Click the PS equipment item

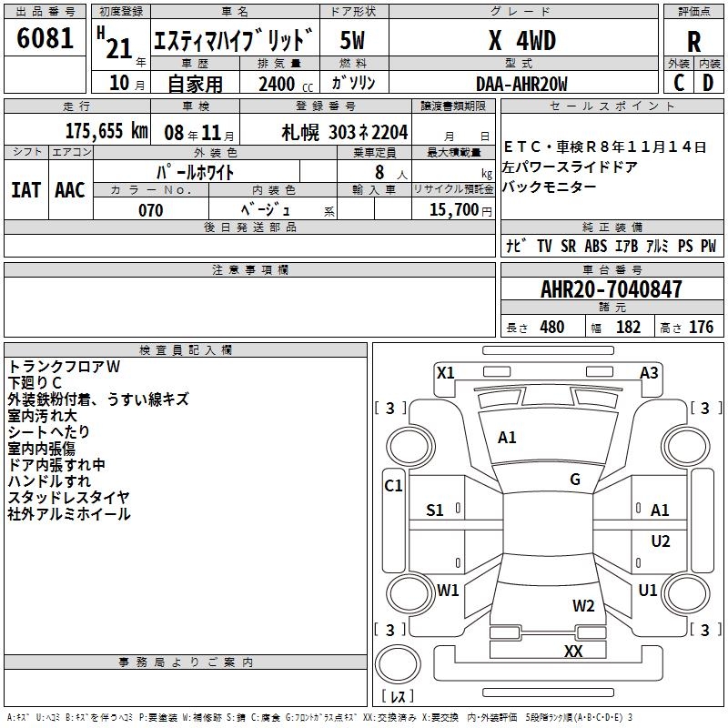[x=685, y=246]
